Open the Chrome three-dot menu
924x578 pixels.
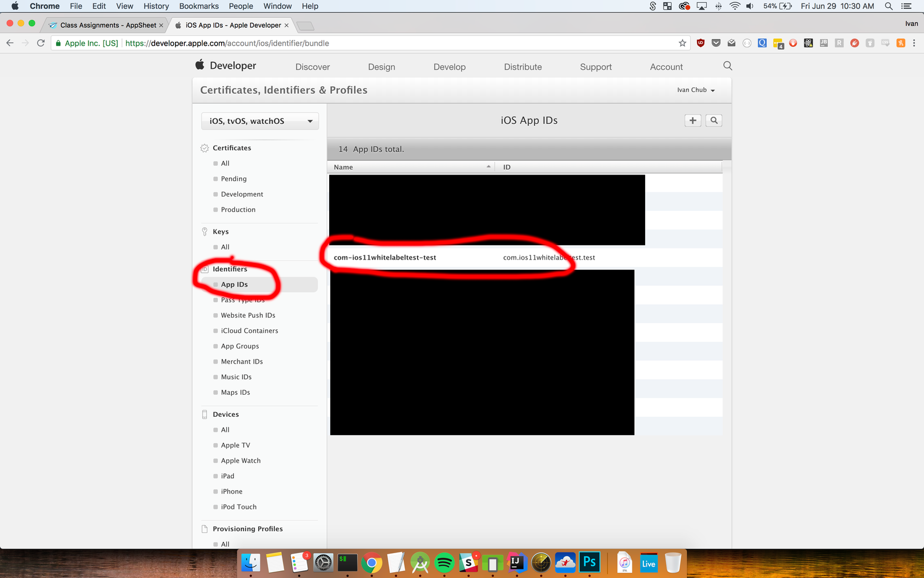tap(914, 43)
